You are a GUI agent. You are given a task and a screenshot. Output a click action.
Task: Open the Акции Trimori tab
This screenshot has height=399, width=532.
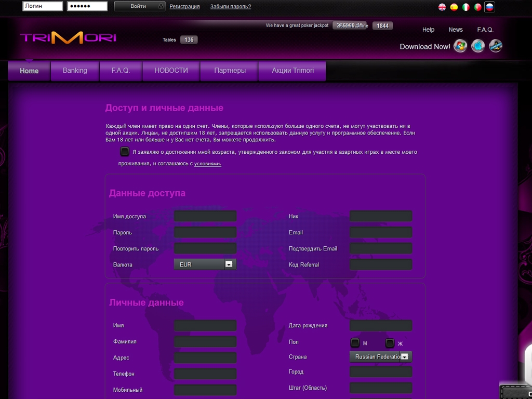coord(292,71)
